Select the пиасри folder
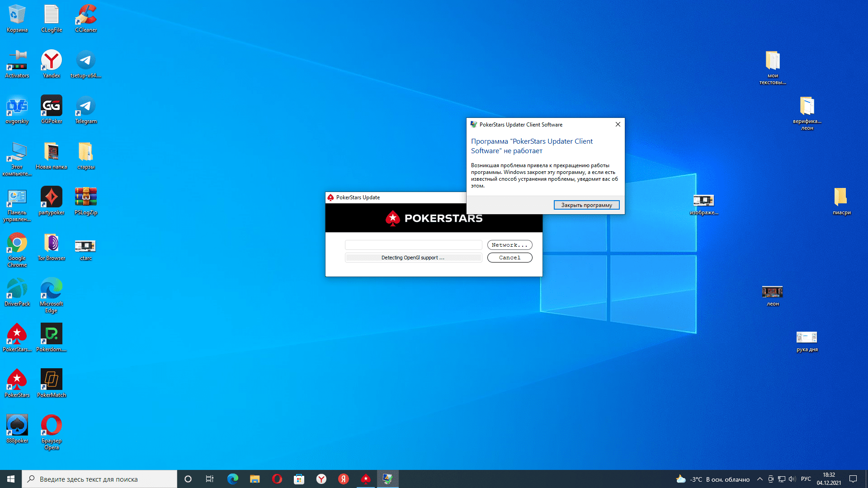Image resolution: width=868 pixels, height=488 pixels. tap(841, 202)
